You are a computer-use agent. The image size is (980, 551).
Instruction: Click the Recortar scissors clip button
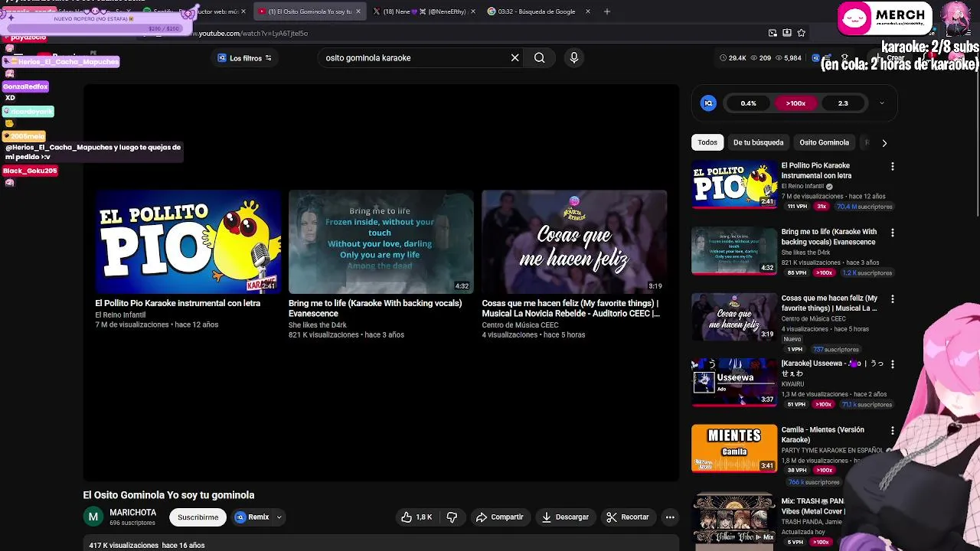[x=628, y=517]
